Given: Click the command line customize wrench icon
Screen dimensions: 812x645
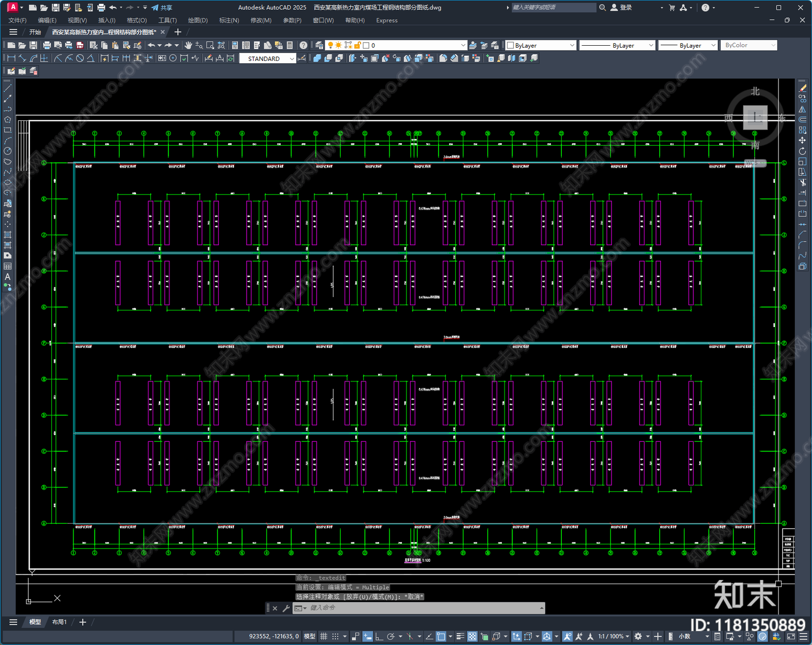Looking at the screenshot, I should point(286,608).
